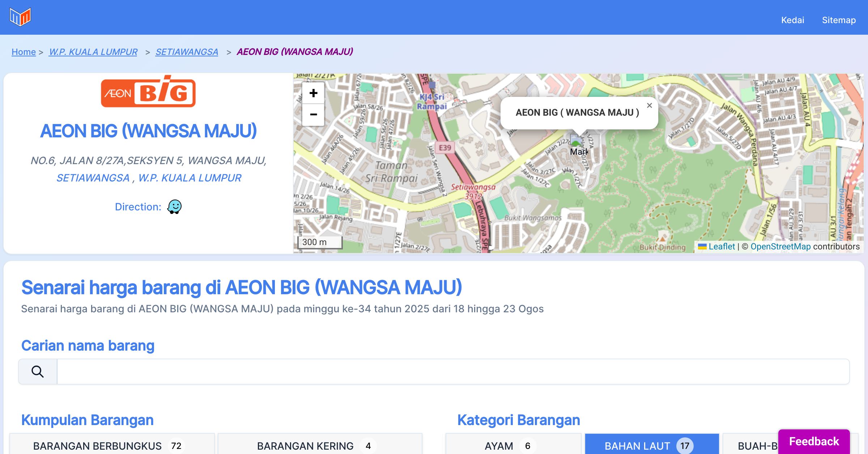Viewport: 868px width, 454px height.
Task: Open SETIAWANGSA breadcrumb link
Action: [x=187, y=52]
